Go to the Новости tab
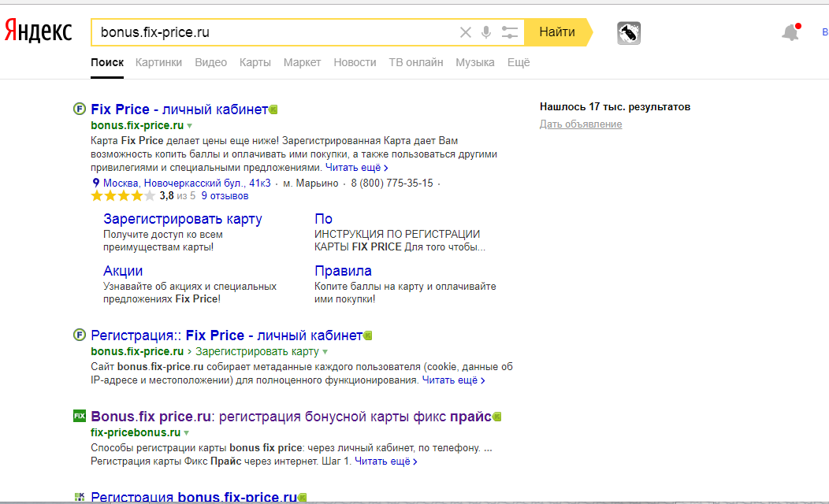 [x=355, y=62]
